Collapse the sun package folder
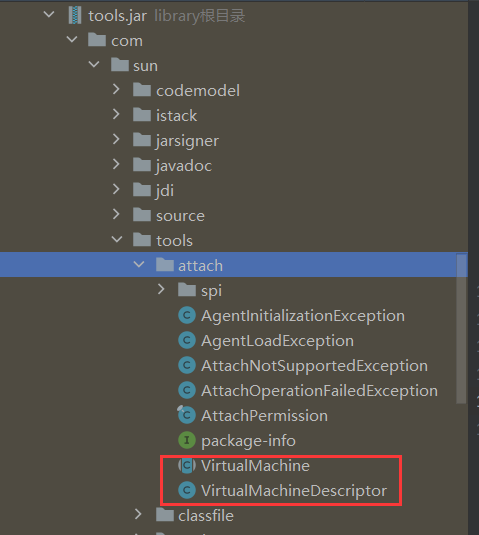 pos(94,64)
